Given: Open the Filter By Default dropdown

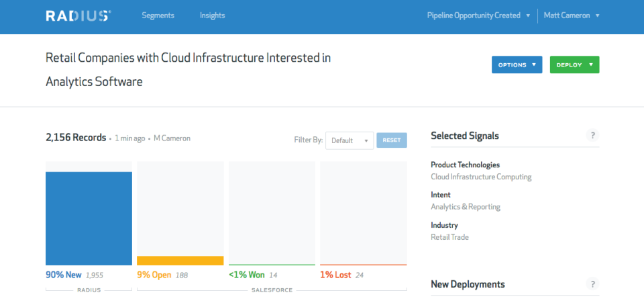Looking at the screenshot, I should 350,140.
